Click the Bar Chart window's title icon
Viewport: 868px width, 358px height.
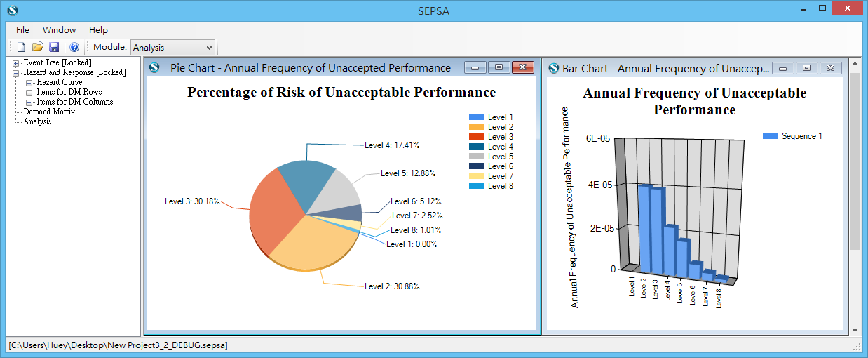[553, 68]
